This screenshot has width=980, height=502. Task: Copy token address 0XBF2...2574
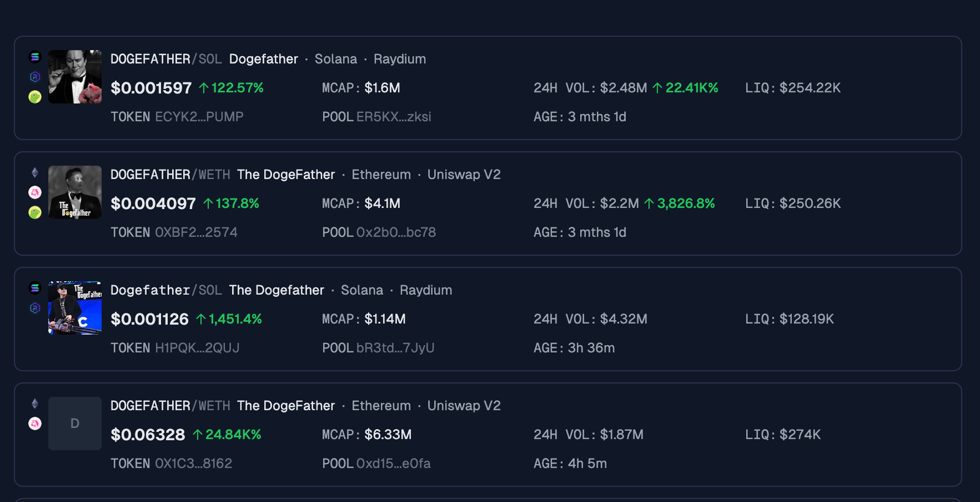(196, 232)
